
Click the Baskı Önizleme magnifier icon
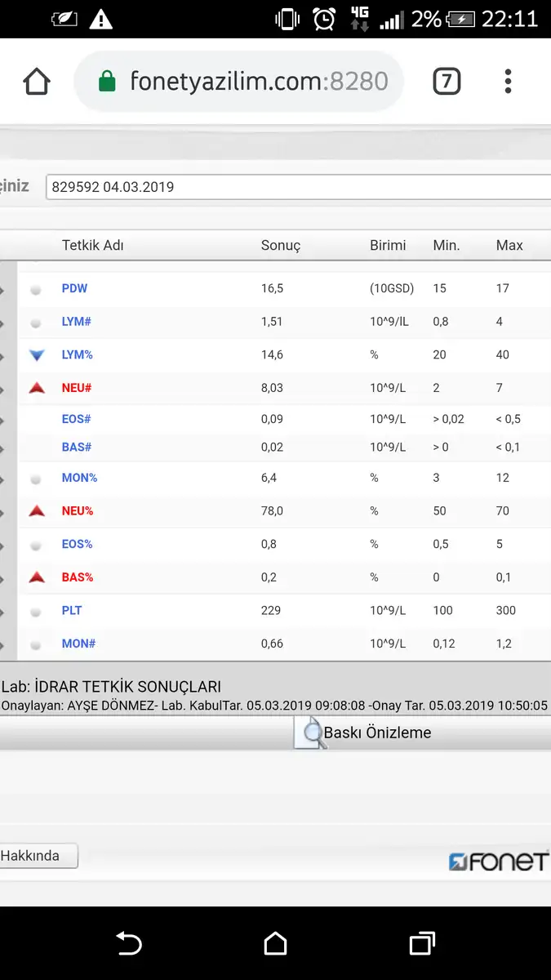click(311, 733)
